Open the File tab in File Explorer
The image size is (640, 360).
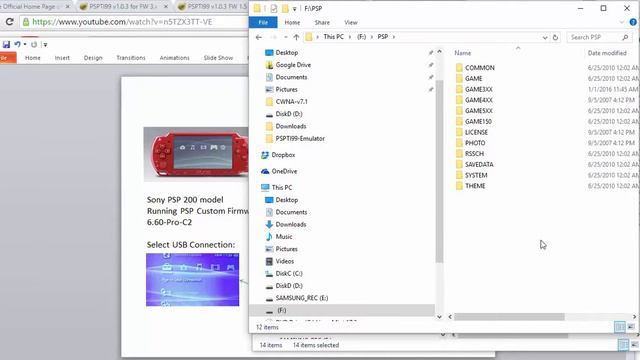[x=263, y=22]
